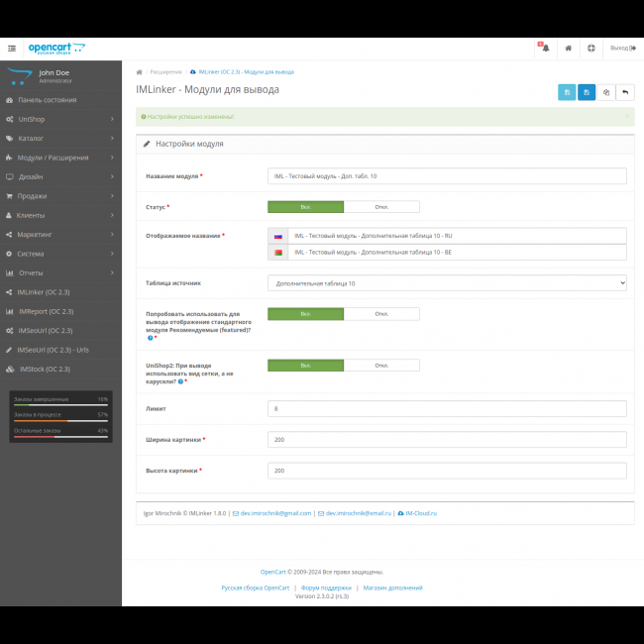Click the Лимит input field
This screenshot has width=644, height=644.
[447, 408]
